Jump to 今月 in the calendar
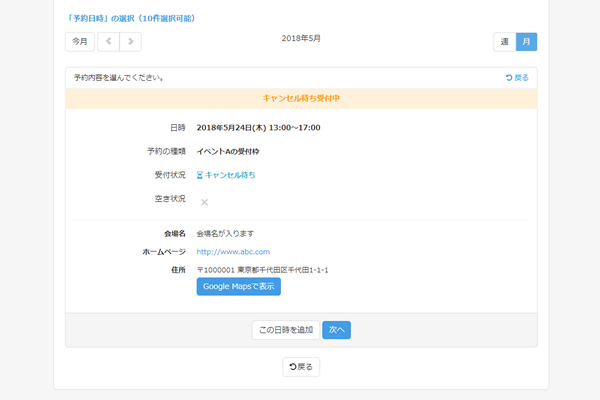This screenshot has width=600, height=400. click(x=80, y=42)
